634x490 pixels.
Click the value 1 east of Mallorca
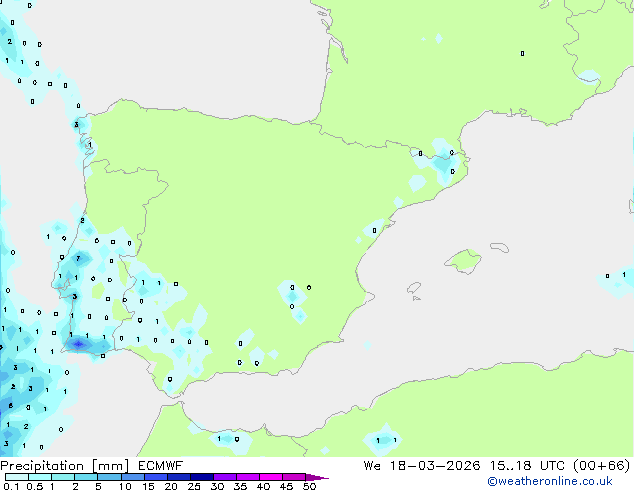pos(624,274)
